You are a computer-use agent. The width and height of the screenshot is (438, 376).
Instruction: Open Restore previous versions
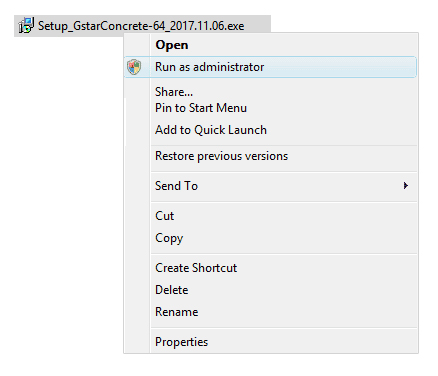pos(221,156)
